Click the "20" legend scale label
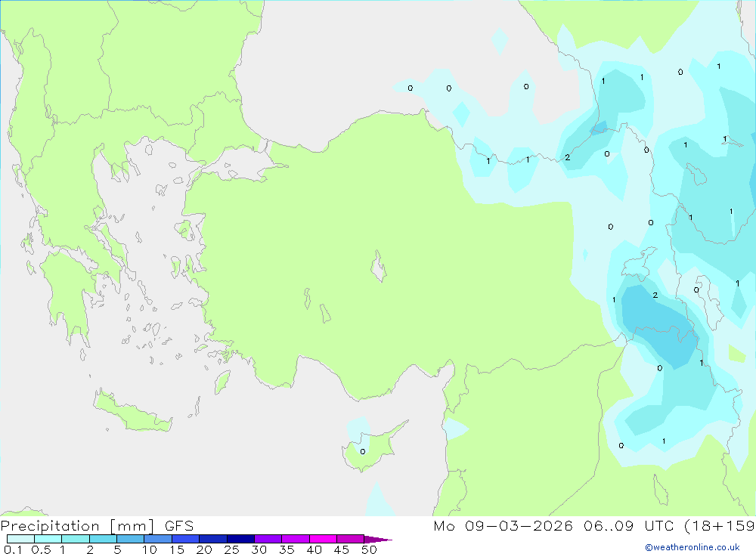 (204, 549)
